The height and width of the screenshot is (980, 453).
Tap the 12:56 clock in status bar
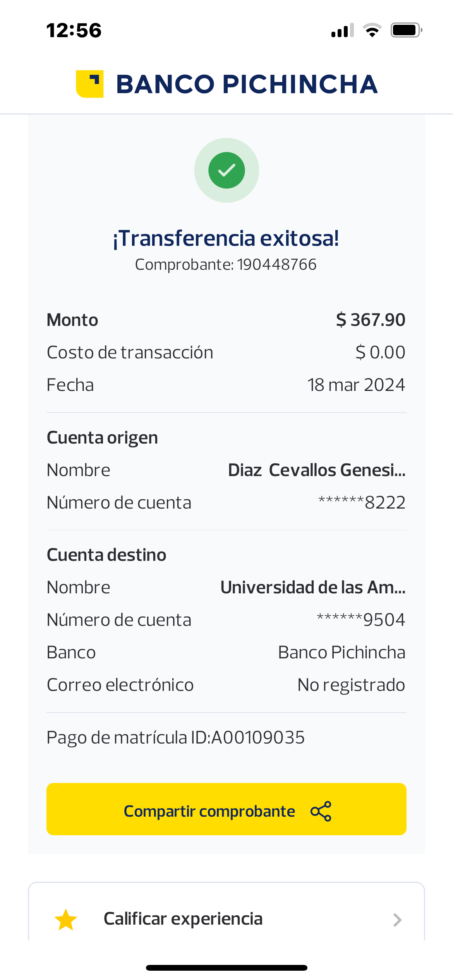tap(74, 31)
